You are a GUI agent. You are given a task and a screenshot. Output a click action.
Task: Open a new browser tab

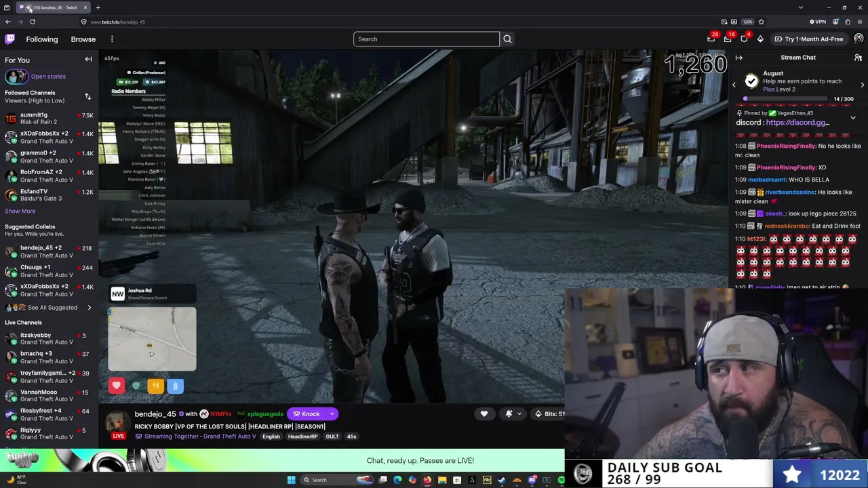pos(98,7)
